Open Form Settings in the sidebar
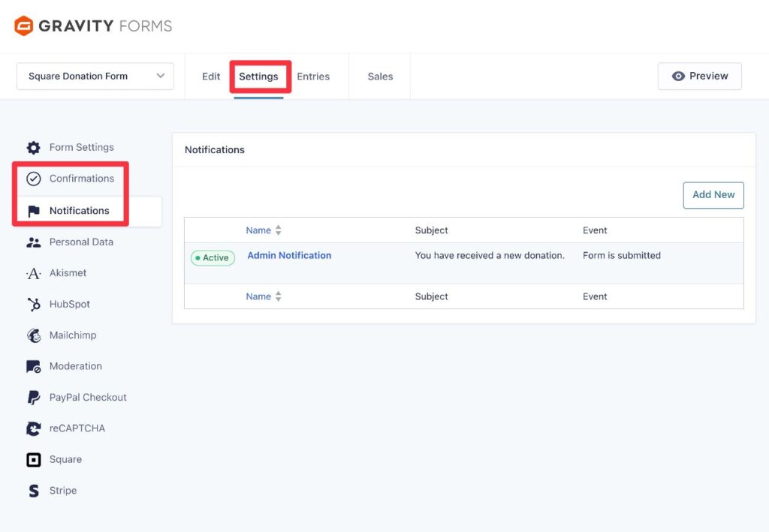769x532 pixels. coord(81,148)
